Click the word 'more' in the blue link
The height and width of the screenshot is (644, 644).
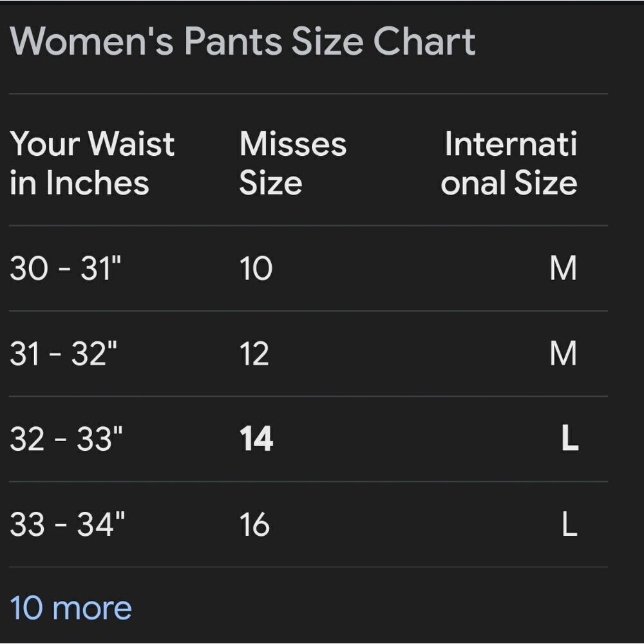click(92, 609)
